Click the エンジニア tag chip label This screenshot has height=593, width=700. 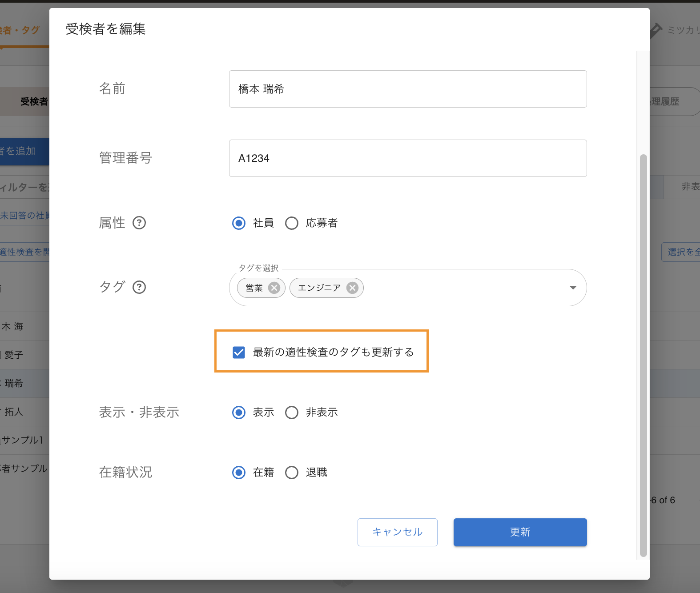[319, 288]
